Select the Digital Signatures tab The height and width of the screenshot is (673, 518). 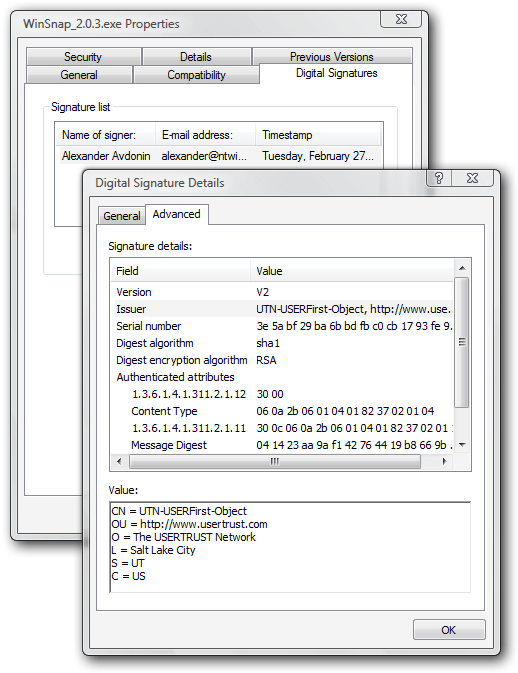point(336,73)
